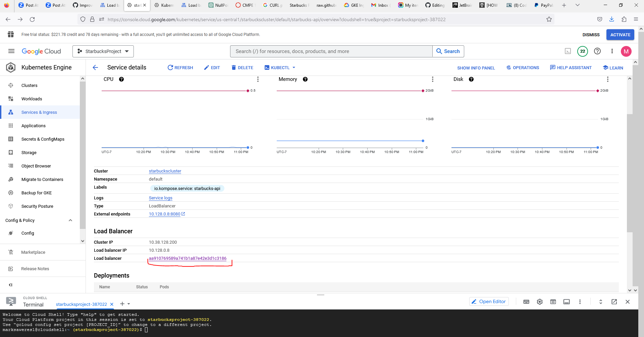
Task: Collapse the navigation sidebar arrow at bottom
Action: point(10,285)
